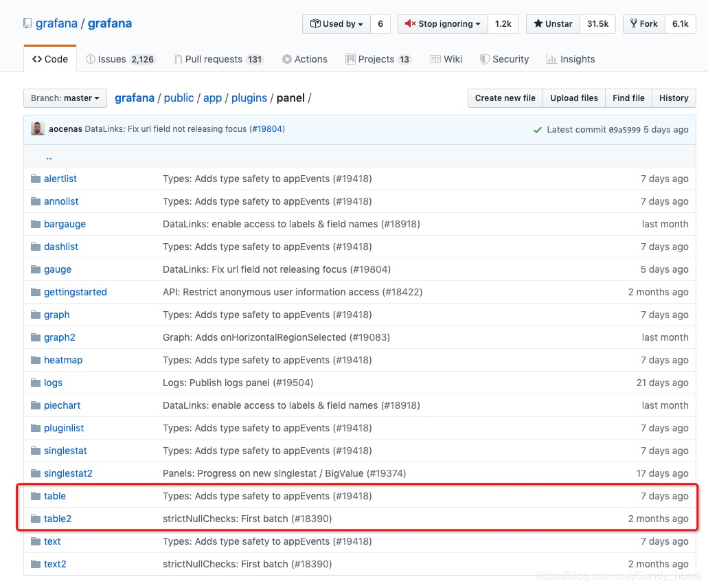Click the logs folder icon
The height and width of the screenshot is (588, 708).
click(x=36, y=383)
